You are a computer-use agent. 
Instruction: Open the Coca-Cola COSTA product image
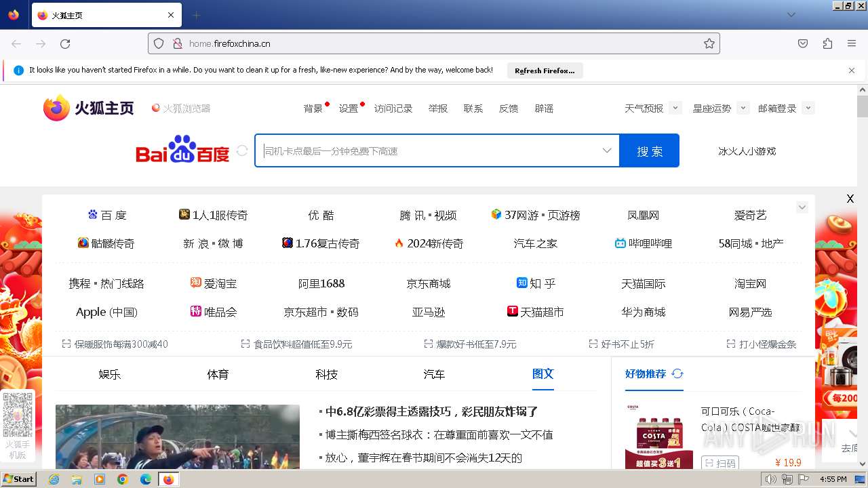coord(658,436)
